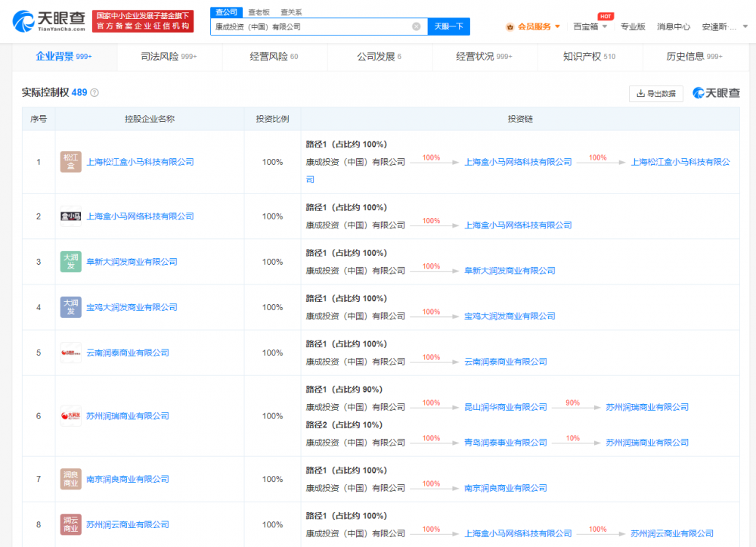Click the 路径2 (占比约 10%) label in row 6
This screenshot has height=547, width=756.
tap(344, 425)
